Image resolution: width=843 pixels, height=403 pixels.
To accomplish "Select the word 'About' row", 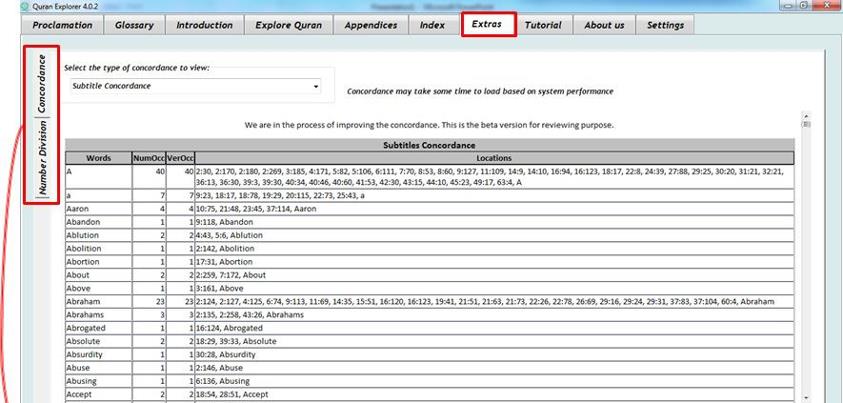I will click(x=430, y=275).
